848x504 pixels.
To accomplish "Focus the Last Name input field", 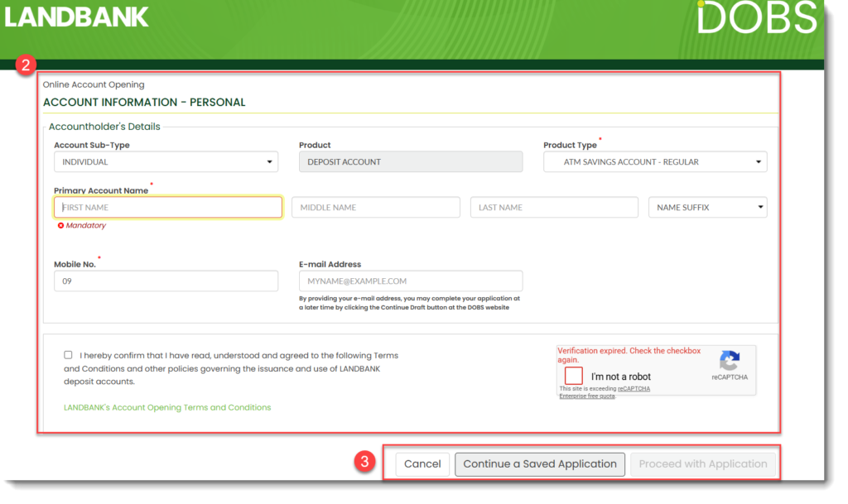I will pos(554,207).
